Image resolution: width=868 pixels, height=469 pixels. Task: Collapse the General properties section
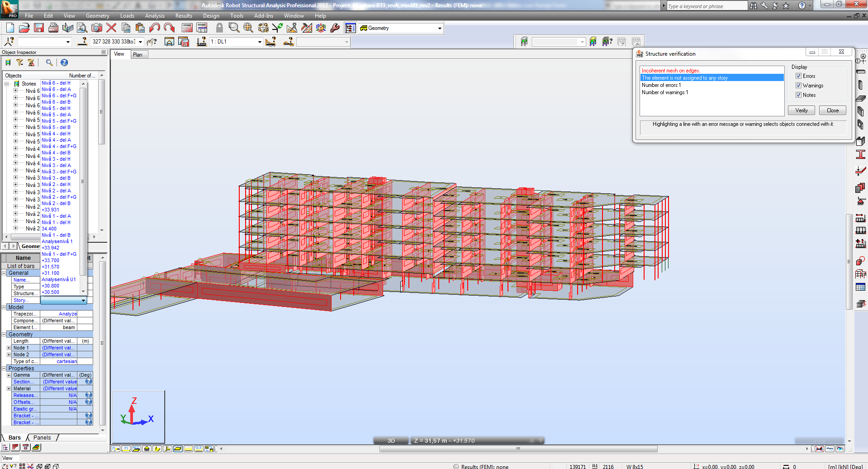[x=4, y=273]
